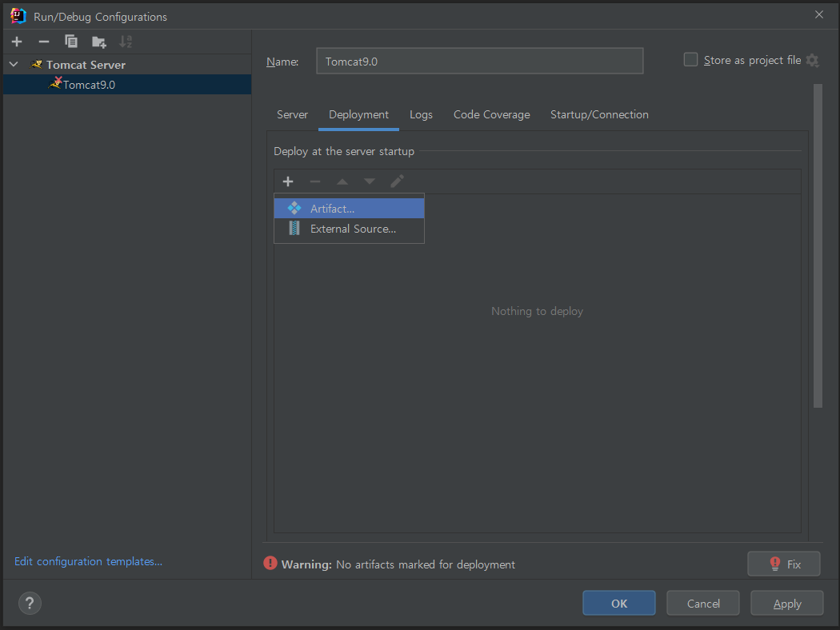Click the Fix button
Viewport: 840px width, 630px height.
tap(784, 564)
